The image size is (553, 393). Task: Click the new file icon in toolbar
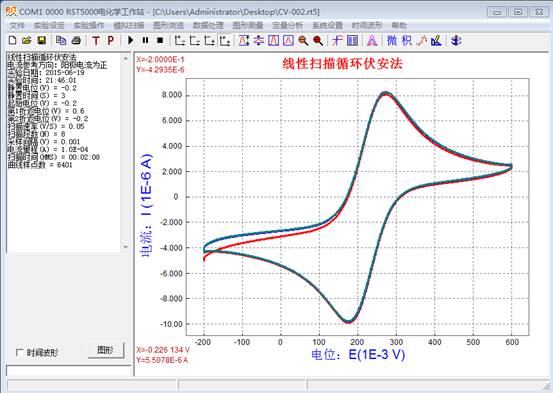click(12, 40)
